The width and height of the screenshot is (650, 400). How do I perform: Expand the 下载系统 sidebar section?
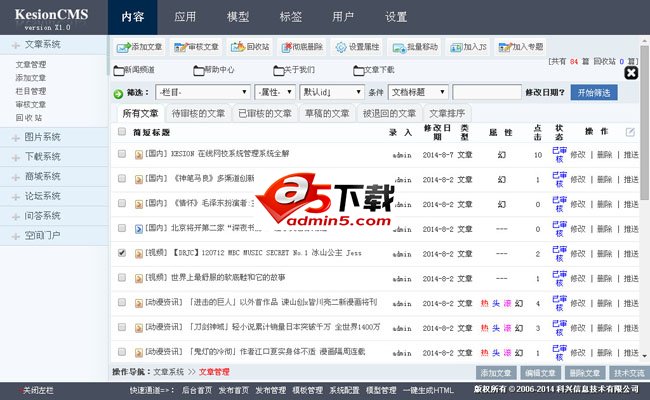(x=54, y=157)
